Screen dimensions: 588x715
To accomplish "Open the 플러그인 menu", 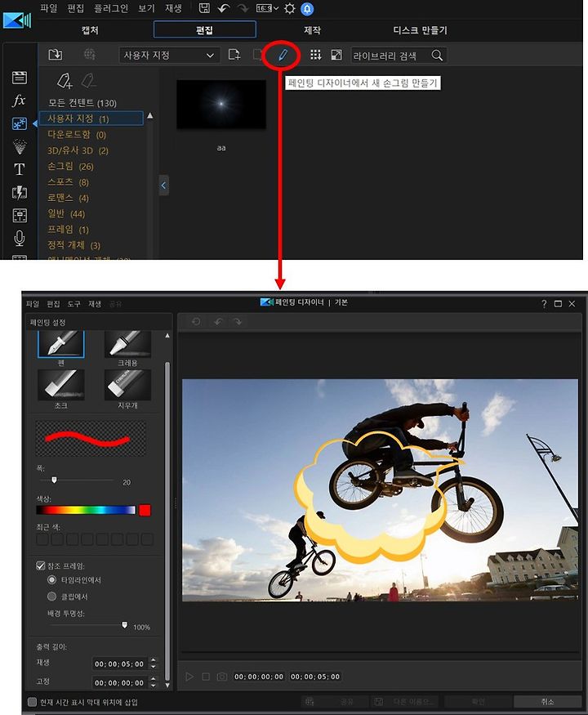I will pyautogui.click(x=111, y=8).
